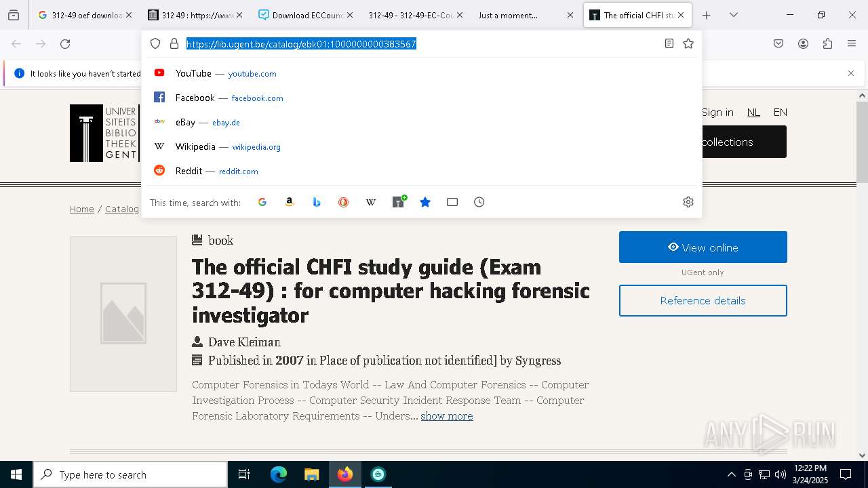
Task: Open File Explorer from taskbar
Action: tap(311, 474)
